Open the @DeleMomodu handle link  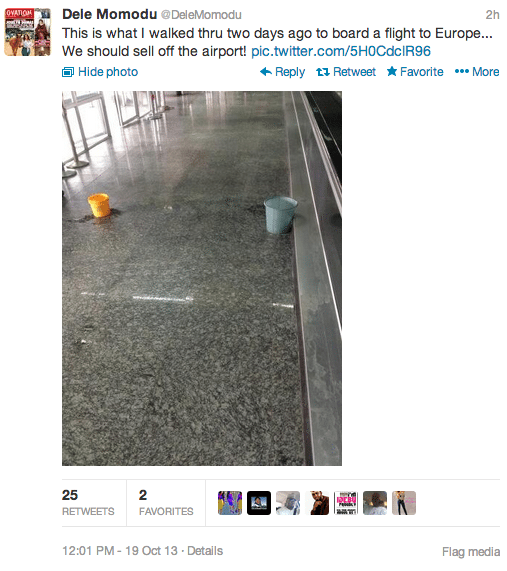click(201, 15)
